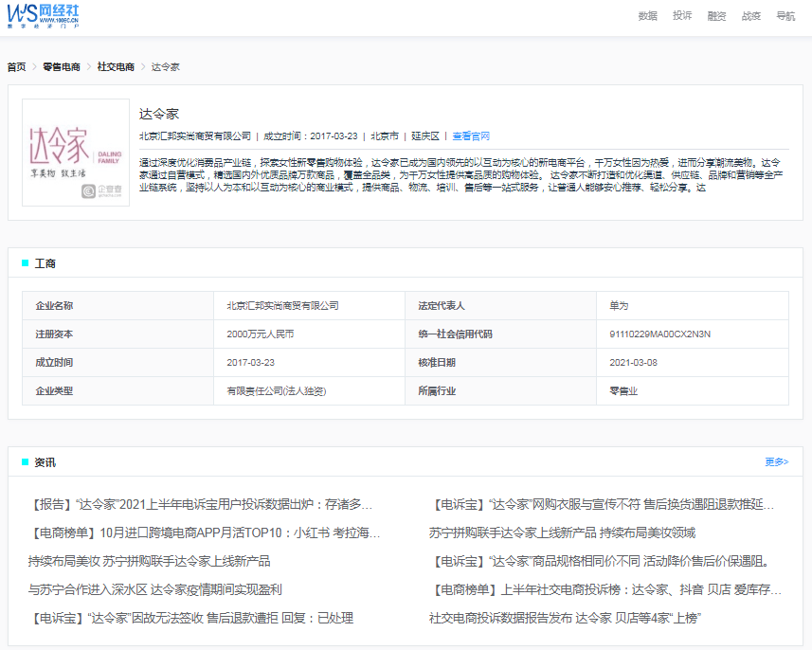Click the 达令家 company title

pyautogui.click(x=159, y=114)
